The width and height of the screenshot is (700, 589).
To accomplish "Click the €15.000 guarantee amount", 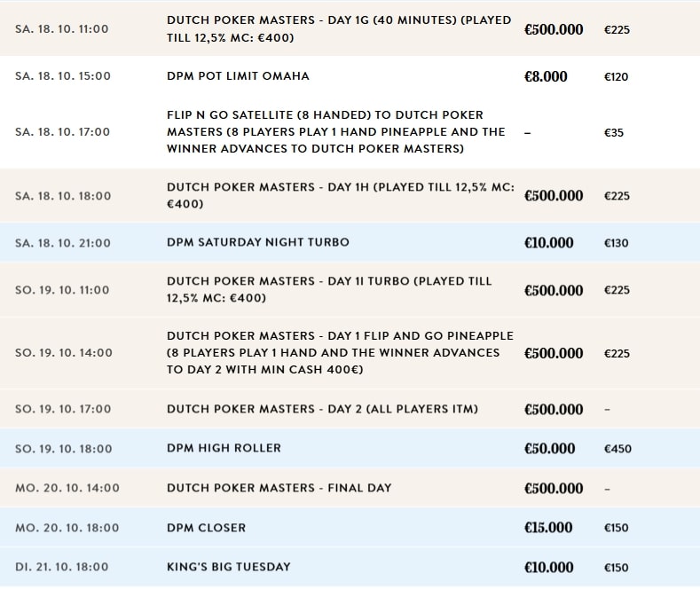I will click(x=548, y=528).
